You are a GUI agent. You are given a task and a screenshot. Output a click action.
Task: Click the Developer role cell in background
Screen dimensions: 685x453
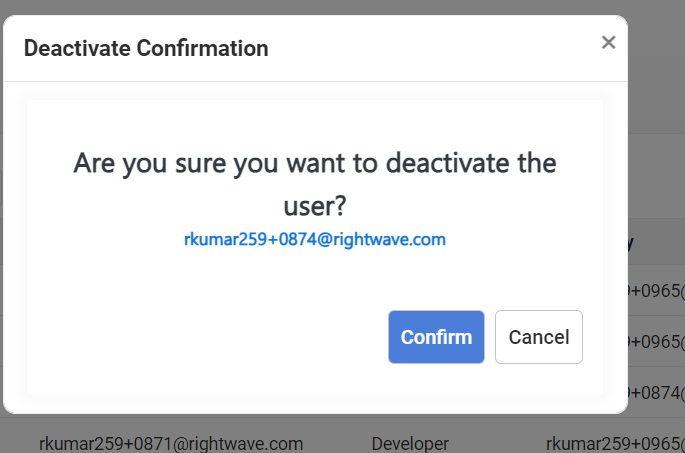(410, 444)
